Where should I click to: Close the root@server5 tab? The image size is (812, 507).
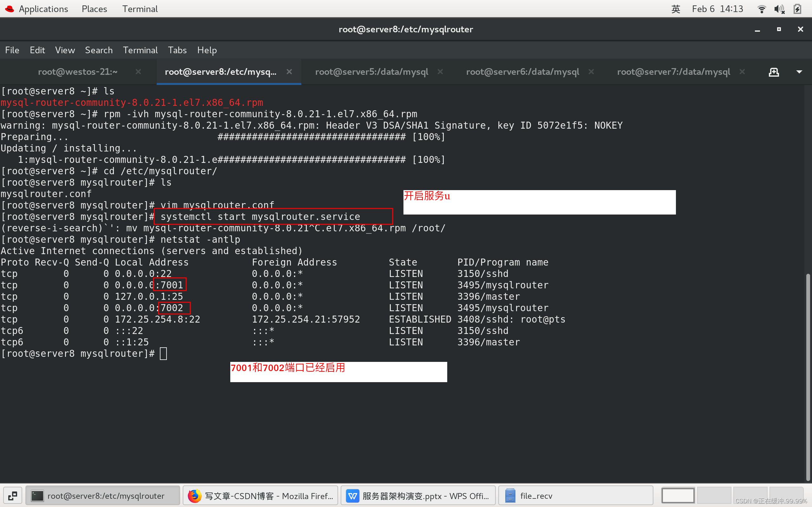tap(440, 72)
